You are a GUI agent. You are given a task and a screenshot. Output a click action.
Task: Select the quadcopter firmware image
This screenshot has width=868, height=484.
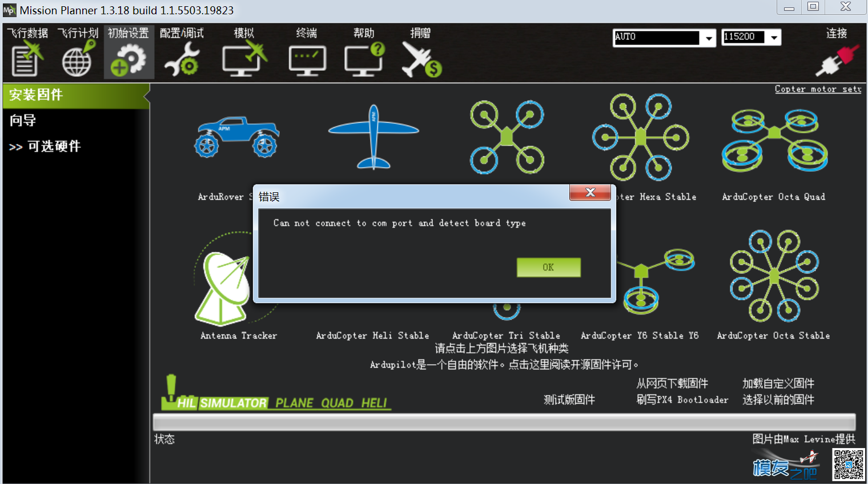507,137
